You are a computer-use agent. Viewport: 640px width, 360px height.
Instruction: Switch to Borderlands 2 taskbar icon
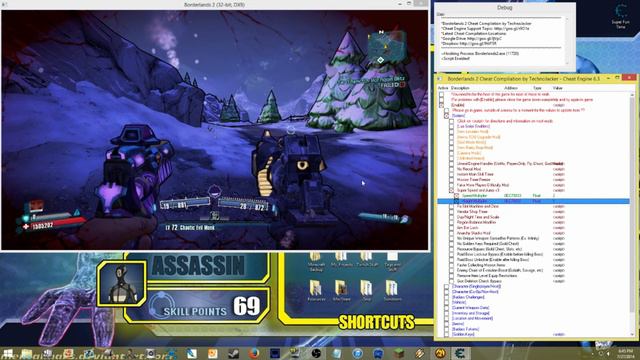(x=440, y=353)
